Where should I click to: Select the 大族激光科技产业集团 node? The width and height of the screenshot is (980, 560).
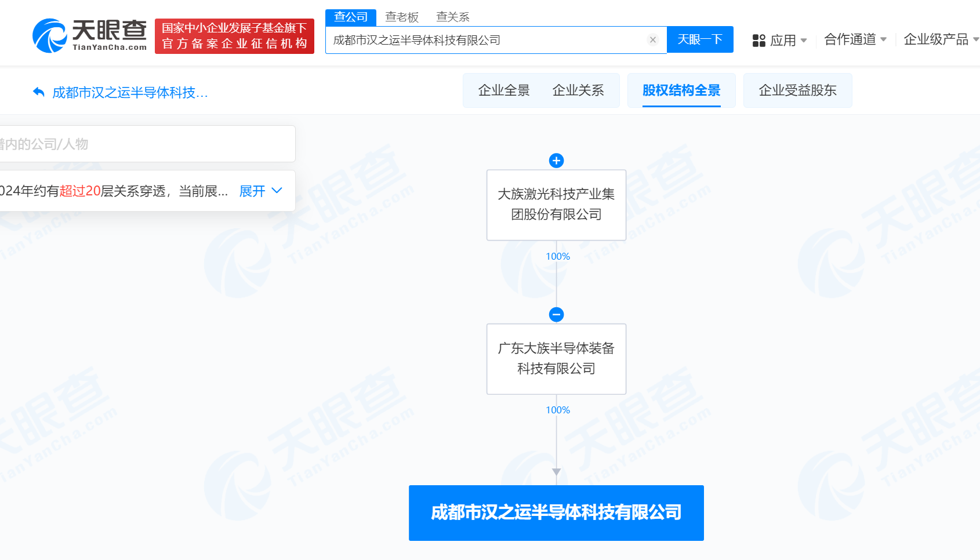tap(556, 205)
